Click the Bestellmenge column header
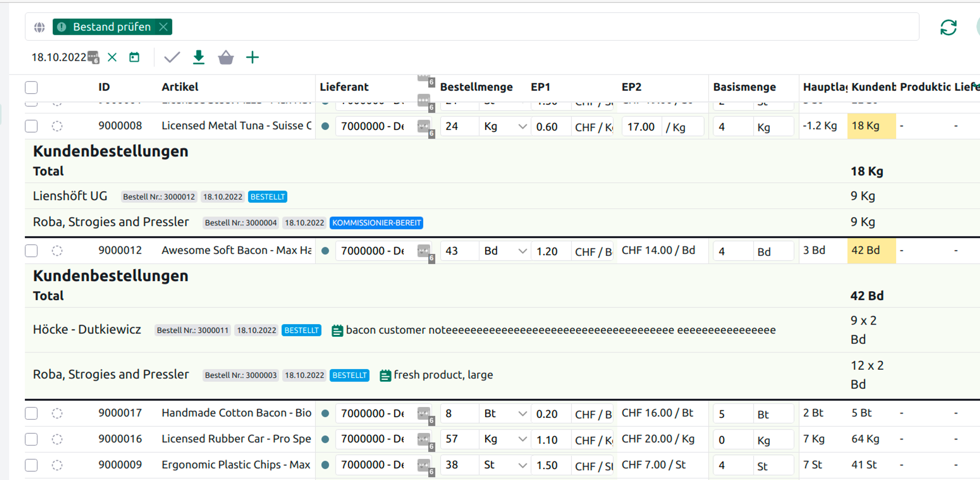 pos(476,87)
